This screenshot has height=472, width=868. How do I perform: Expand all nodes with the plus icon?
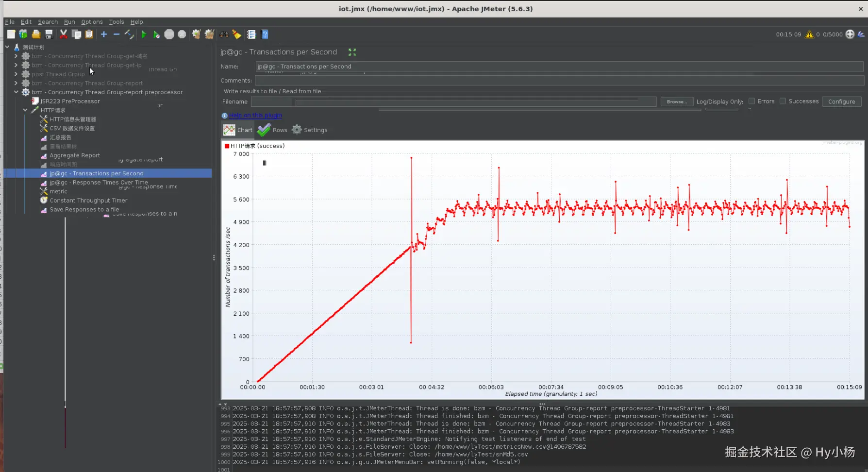coord(104,34)
